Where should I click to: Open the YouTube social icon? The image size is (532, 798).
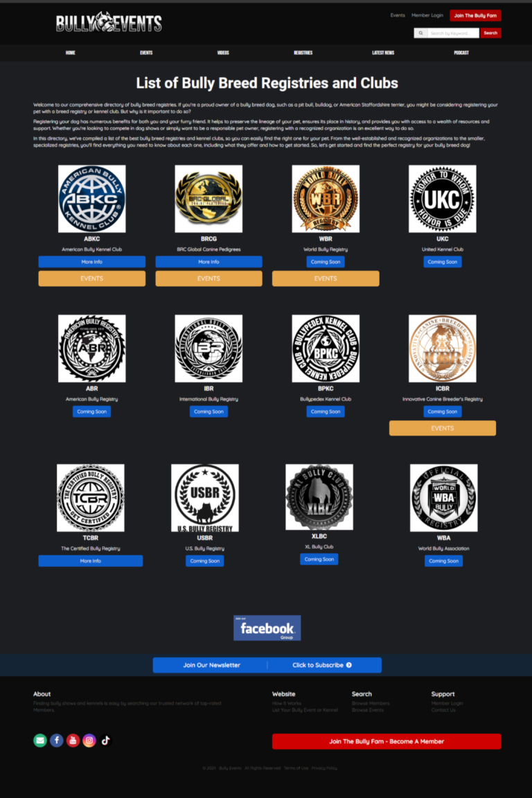[x=73, y=741]
